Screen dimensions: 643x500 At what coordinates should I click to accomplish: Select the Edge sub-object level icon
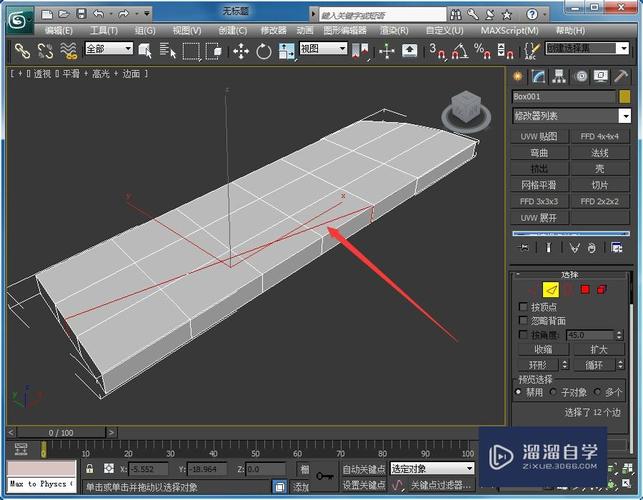[x=549, y=289]
